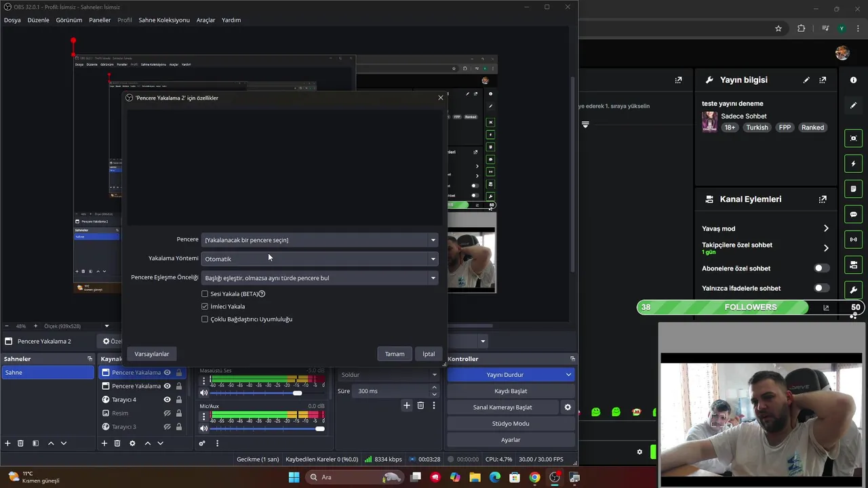The image size is (868, 488).
Task: Open the 'Pencere Eşleşme Önceliği' dropdown
Action: pos(319,278)
